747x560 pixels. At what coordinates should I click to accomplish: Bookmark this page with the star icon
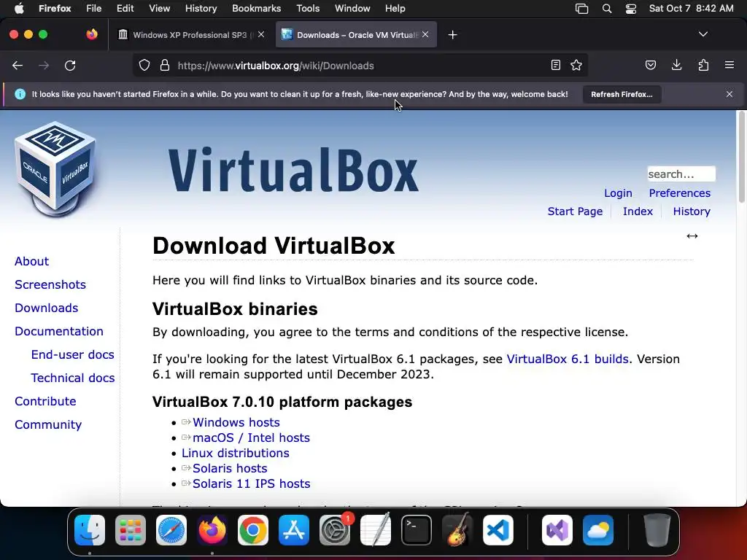pyautogui.click(x=576, y=65)
